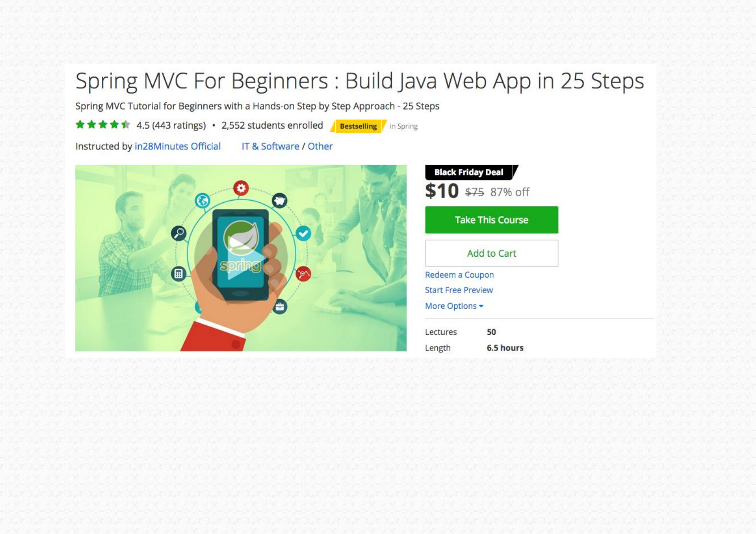Click the star rating icons
Viewport: 756px width, 534px height.
click(103, 125)
